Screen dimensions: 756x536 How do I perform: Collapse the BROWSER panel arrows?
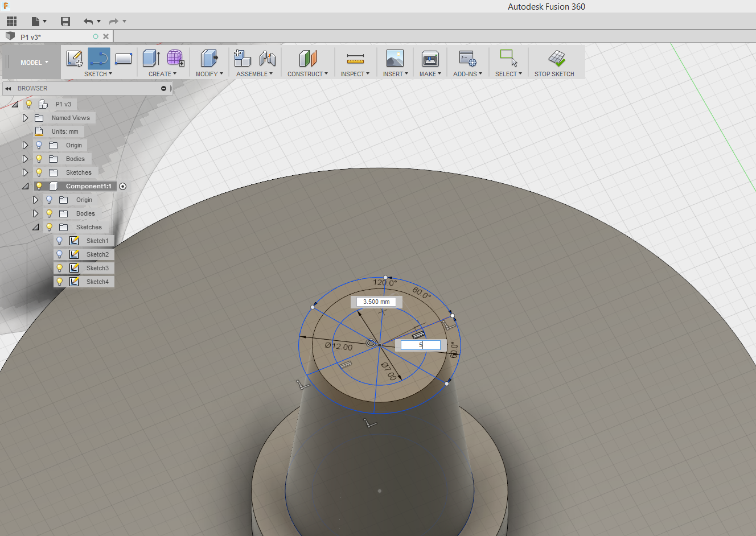(9, 88)
